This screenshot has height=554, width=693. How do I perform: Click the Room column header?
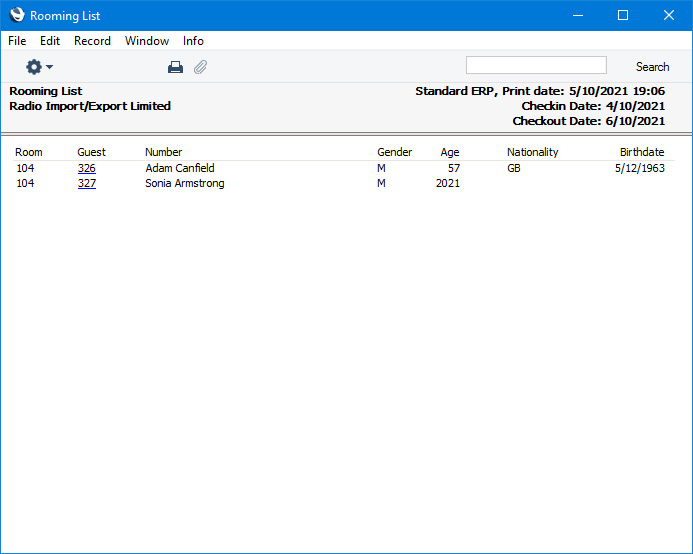[x=29, y=152]
